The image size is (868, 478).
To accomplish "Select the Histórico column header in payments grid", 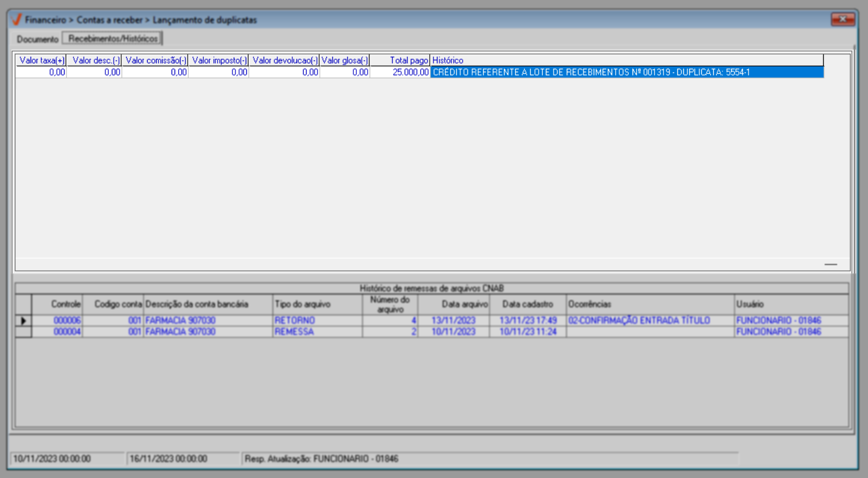I will [x=627, y=60].
